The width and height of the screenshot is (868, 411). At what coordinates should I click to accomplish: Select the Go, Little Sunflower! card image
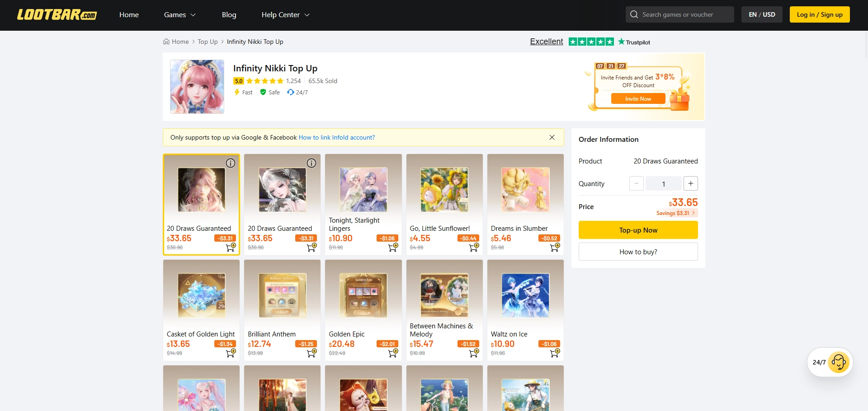pyautogui.click(x=444, y=190)
